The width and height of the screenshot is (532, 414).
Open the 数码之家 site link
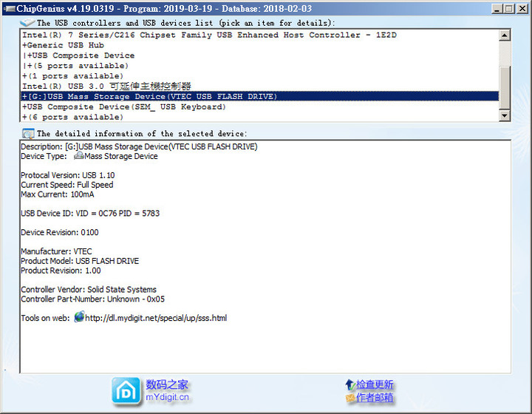166,384
